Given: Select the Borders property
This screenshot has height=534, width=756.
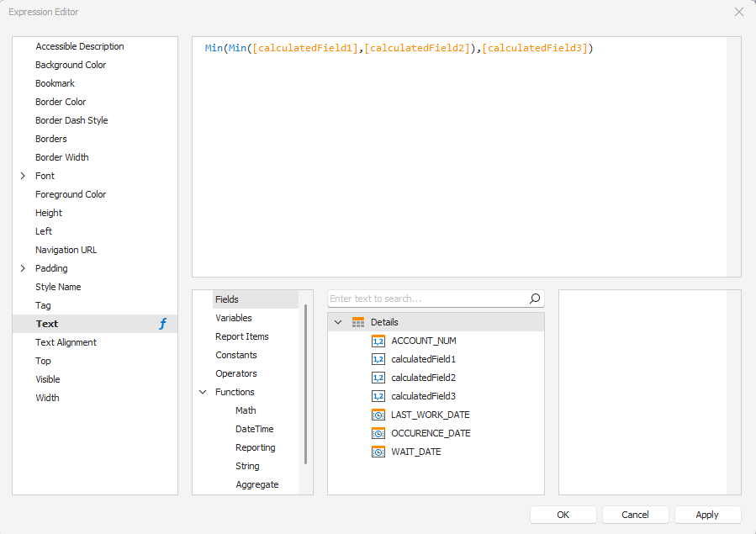Looking at the screenshot, I should pyautogui.click(x=51, y=139).
